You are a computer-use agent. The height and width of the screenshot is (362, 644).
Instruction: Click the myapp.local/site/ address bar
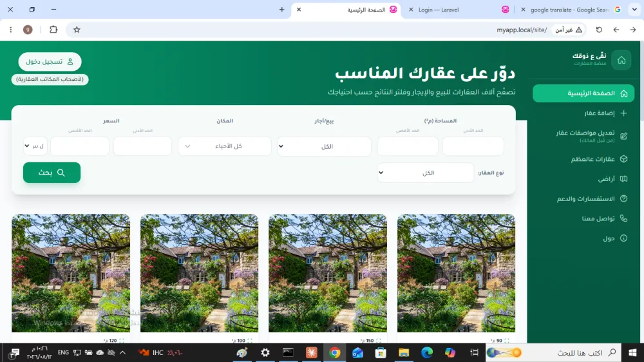click(522, 30)
